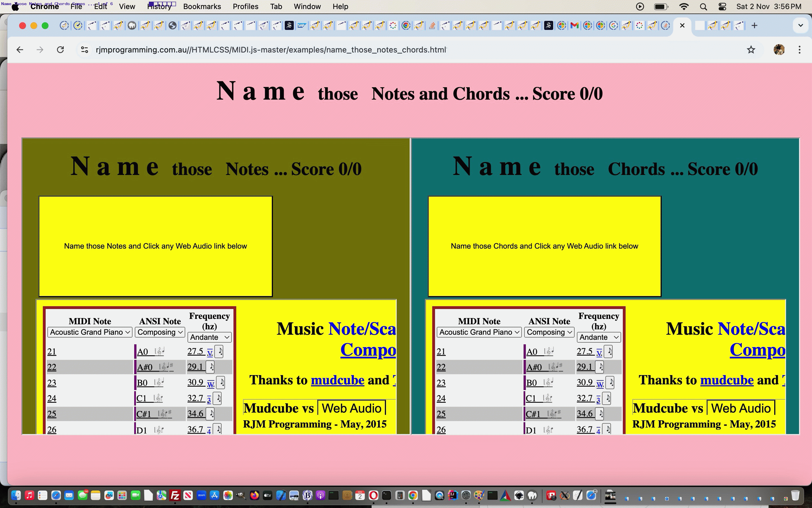Open the Bookmarks menu
This screenshot has height=508, width=812.
click(202, 7)
